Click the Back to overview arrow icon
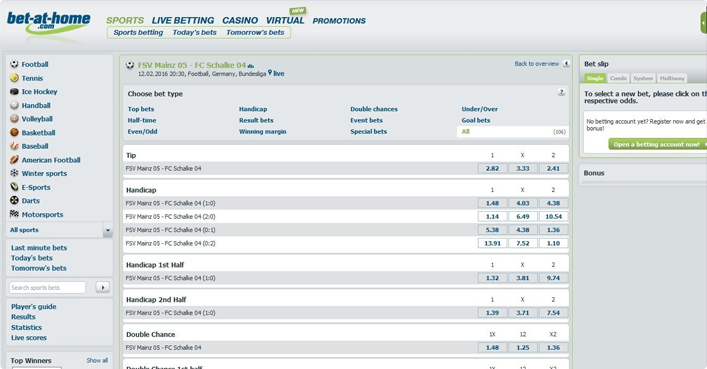 (x=566, y=64)
